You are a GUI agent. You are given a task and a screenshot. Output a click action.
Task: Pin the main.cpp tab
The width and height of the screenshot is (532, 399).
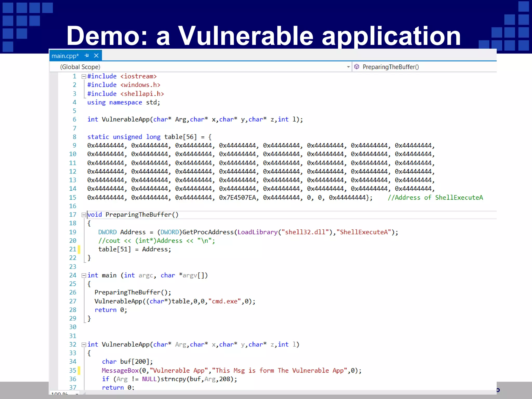[x=87, y=56]
